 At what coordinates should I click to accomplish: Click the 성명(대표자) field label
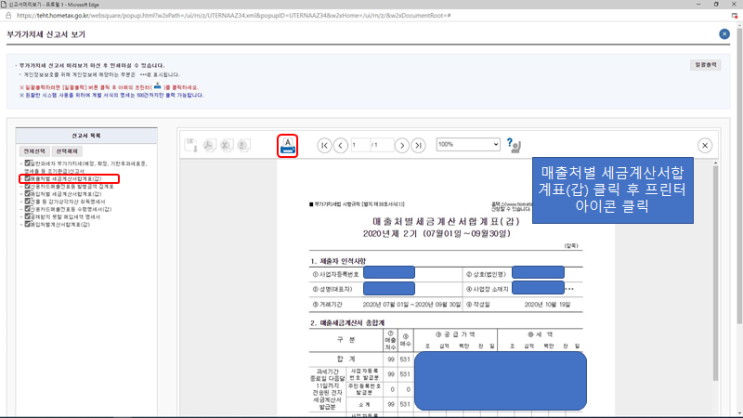point(332,289)
